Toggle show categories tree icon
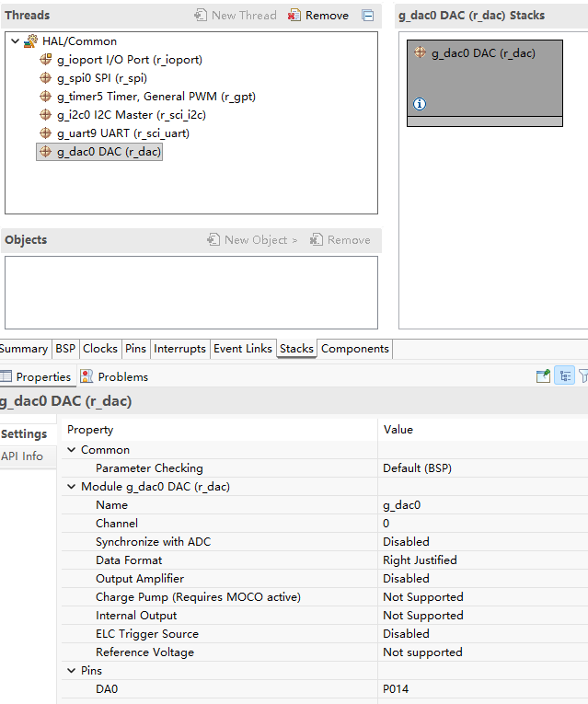Viewport: 588px width, 704px height. pyautogui.click(x=565, y=375)
